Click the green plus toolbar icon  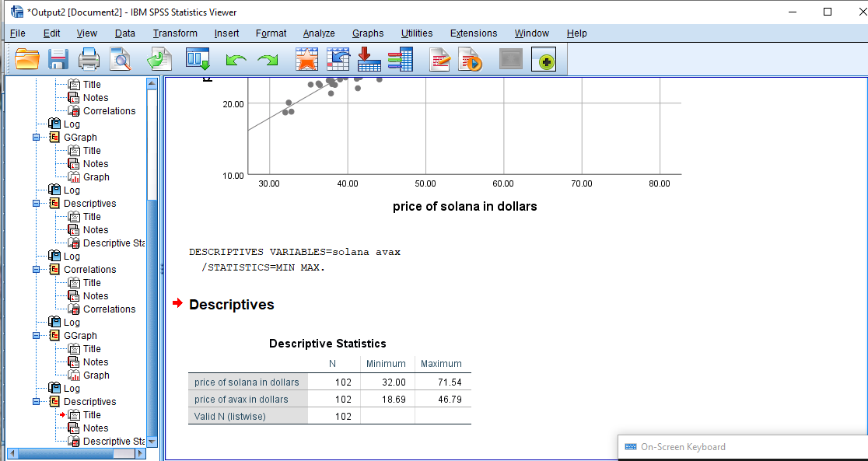pos(544,59)
